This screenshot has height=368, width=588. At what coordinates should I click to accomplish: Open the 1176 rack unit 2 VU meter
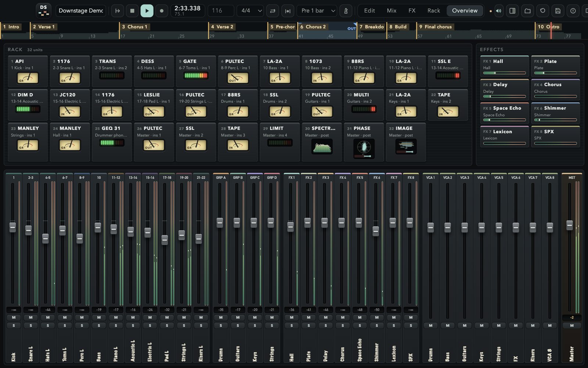click(x=70, y=78)
